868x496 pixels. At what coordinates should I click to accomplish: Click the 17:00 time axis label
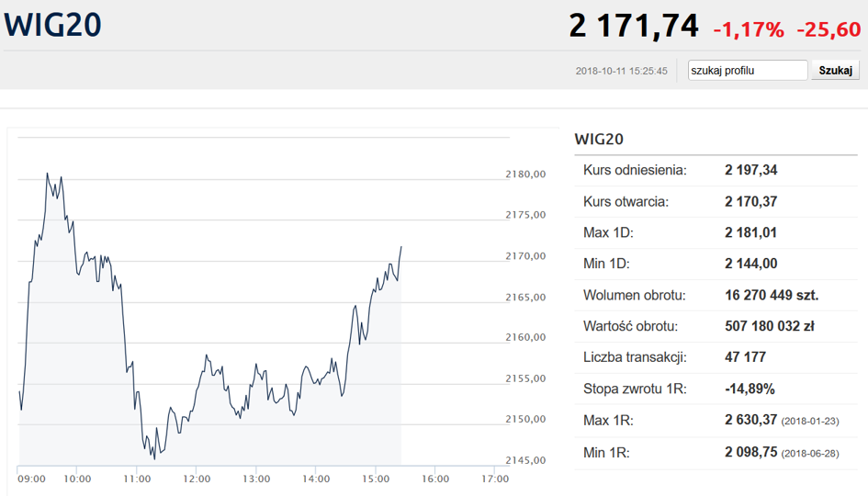tap(494, 479)
